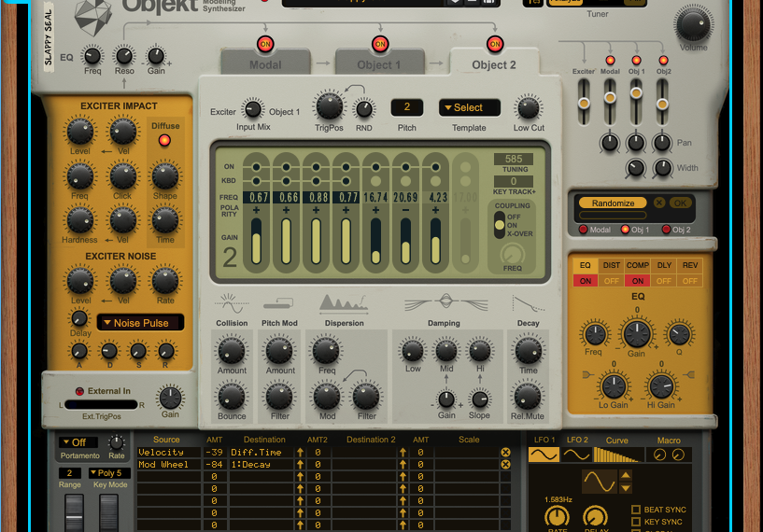Viewport: 763px width, 532px height.
Task: Click the Rel.Mute knob
Action: (x=528, y=396)
